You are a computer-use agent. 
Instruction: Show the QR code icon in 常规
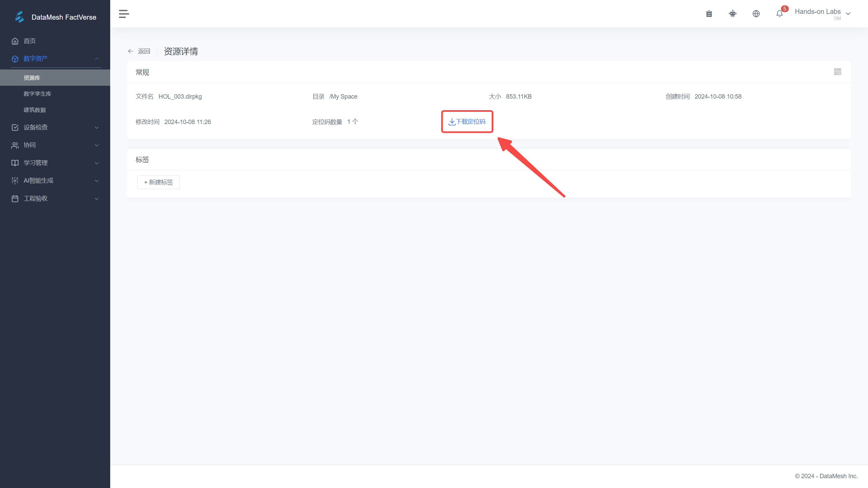tap(837, 72)
